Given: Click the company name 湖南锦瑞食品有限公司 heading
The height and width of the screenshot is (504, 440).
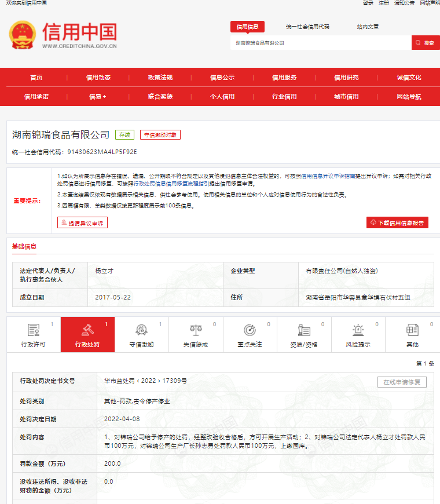Looking at the screenshot, I should pyautogui.click(x=61, y=135).
